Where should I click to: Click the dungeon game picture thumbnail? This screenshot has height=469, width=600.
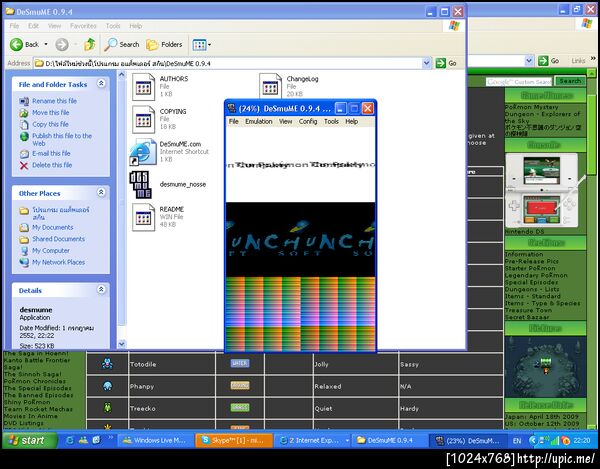(x=545, y=367)
